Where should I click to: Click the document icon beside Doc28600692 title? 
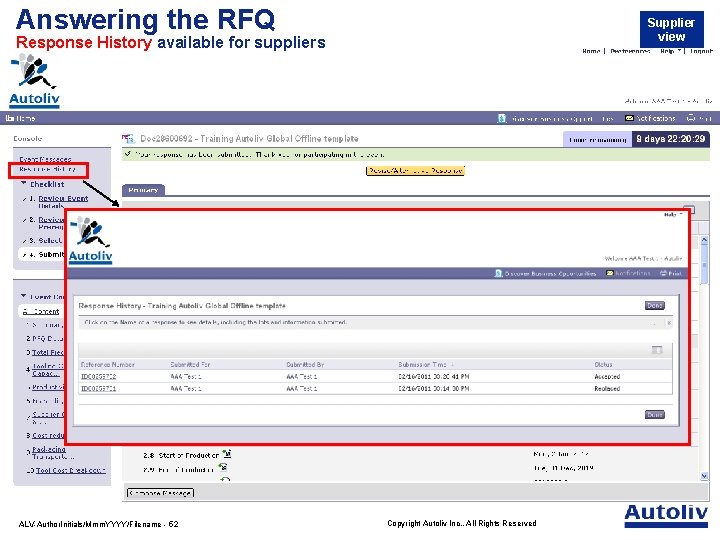[x=128, y=138]
